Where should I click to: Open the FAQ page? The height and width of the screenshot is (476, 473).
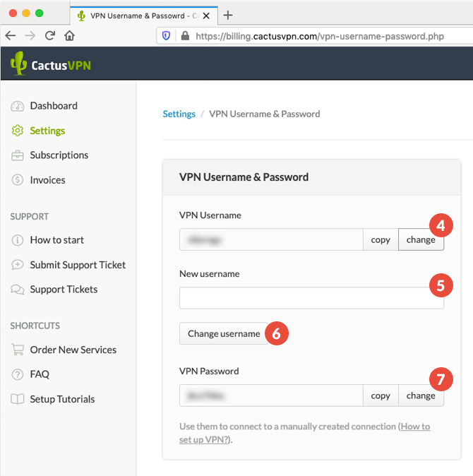pyautogui.click(x=40, y=374)
